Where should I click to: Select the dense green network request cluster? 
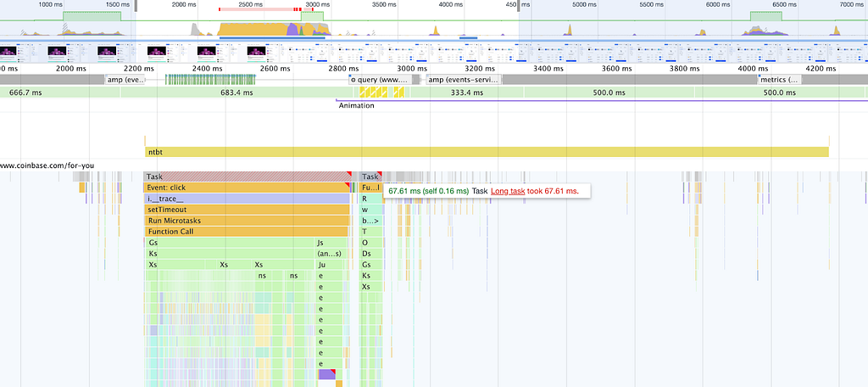tap(210, 80)
